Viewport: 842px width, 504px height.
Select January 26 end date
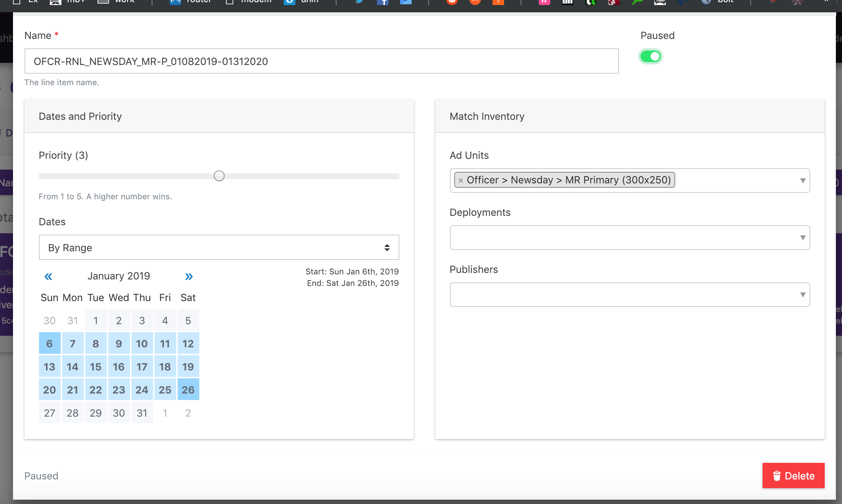point(188,390)
